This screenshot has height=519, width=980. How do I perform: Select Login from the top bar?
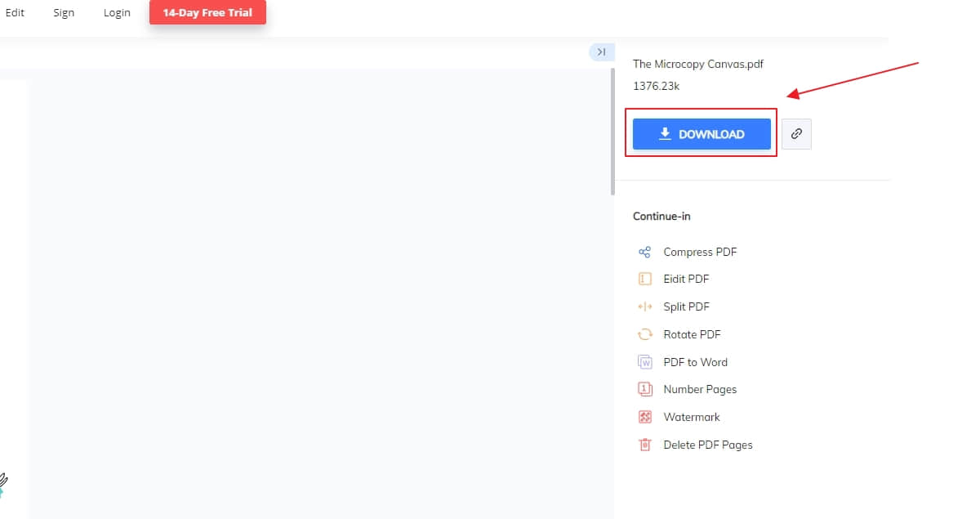tap(117, 12)
